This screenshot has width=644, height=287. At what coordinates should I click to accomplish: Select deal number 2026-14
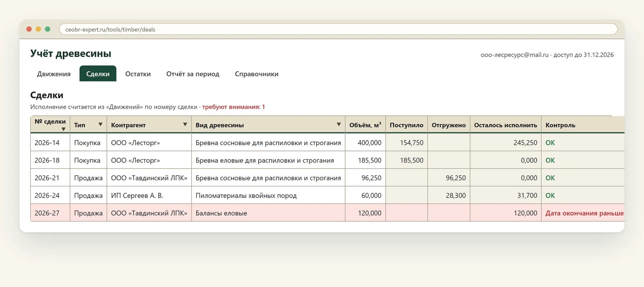pos(47,143)
